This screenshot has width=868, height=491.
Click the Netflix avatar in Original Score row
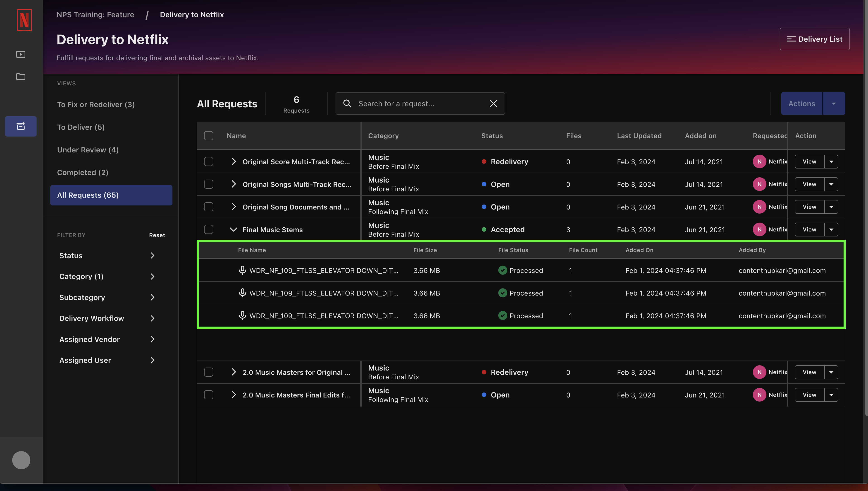(x=759, y=161)
